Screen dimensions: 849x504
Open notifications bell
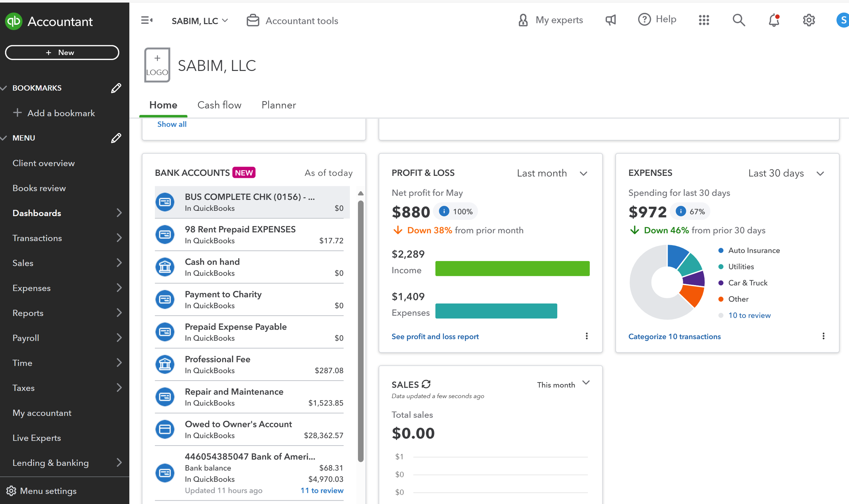774,20
